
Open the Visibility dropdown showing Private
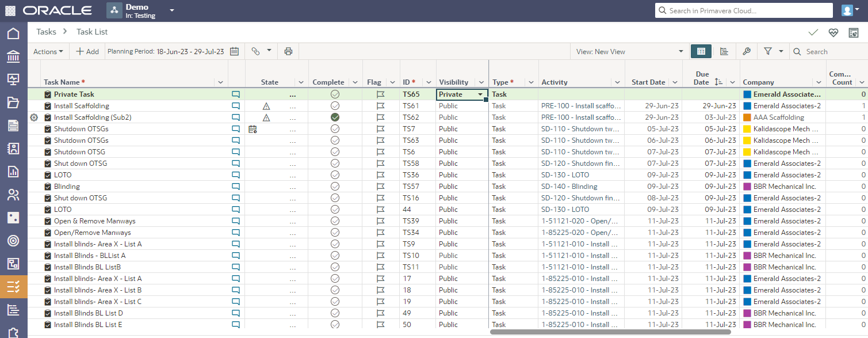click(480, 94)
